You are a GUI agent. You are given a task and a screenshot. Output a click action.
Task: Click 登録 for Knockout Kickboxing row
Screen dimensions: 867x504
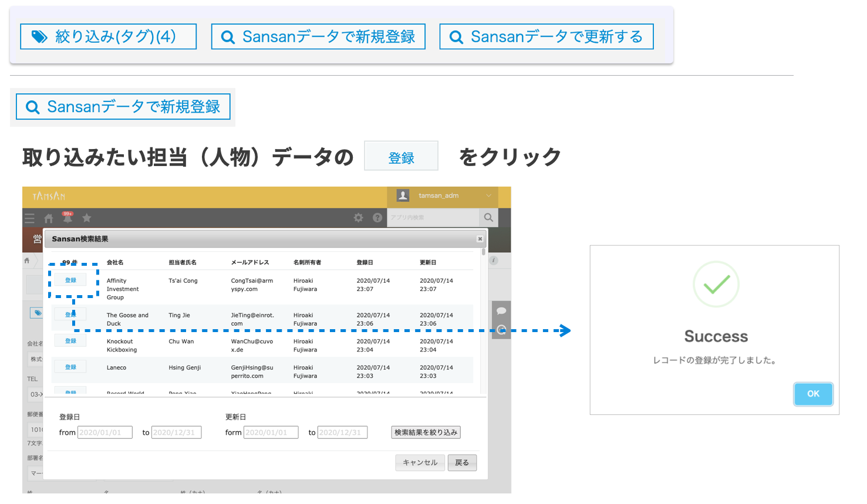point(70,341)
